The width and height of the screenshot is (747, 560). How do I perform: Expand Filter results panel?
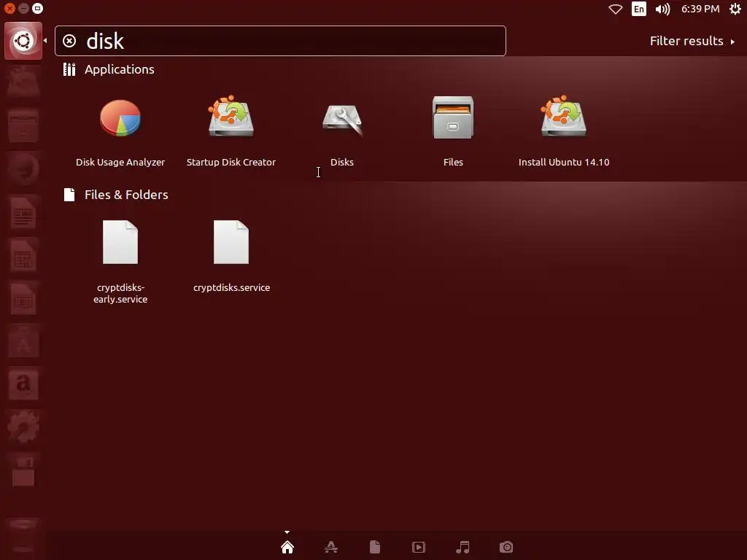pyautogui.click(x=692, y=41)
